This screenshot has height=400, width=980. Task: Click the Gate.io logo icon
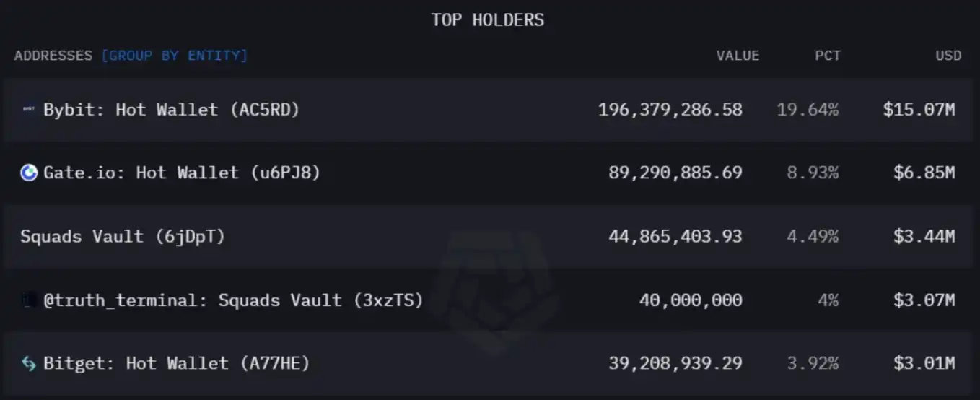pos(29,173)
